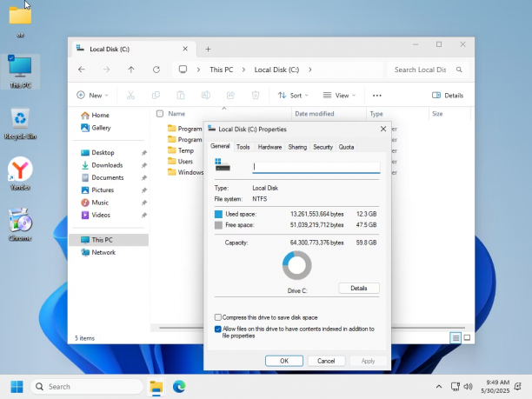Open the Sharing tab
The height and width of the screenshot is (399, 532).
point(297,147)
